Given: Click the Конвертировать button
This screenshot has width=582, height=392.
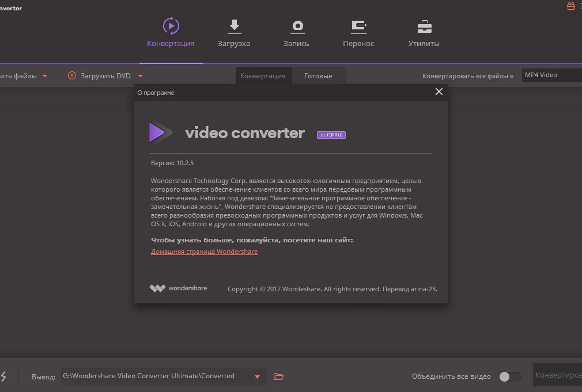Looking at the screenshot, I should (x=557, y=375).
